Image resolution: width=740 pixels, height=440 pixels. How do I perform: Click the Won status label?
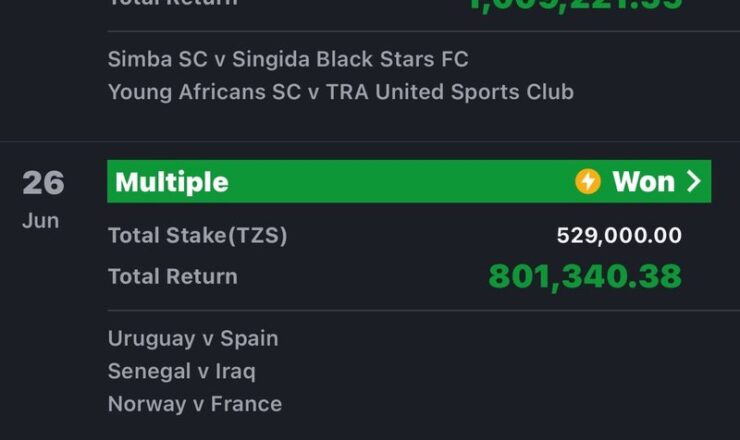(x=644, y=182)
